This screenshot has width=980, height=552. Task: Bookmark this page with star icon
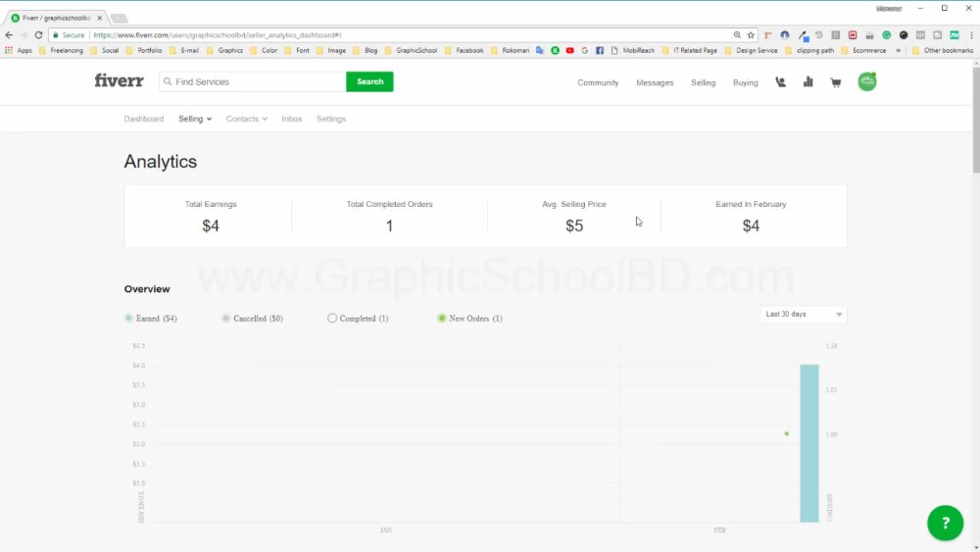tap(751, 35)
